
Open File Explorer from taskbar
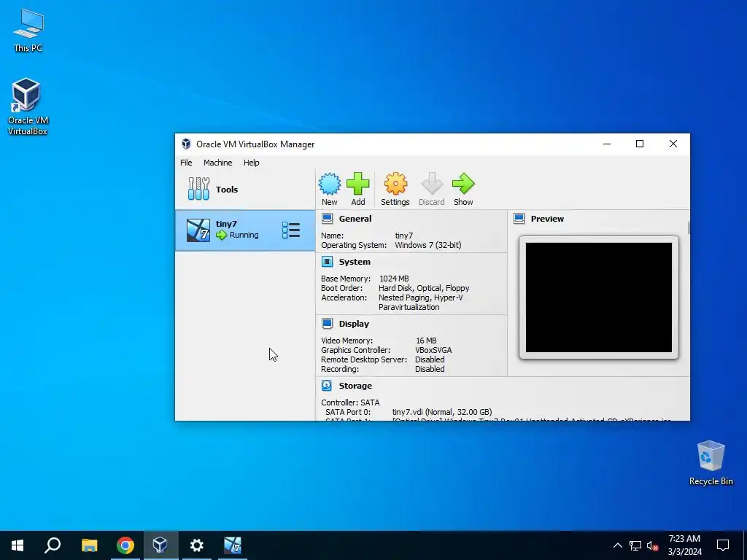[89, 545]
